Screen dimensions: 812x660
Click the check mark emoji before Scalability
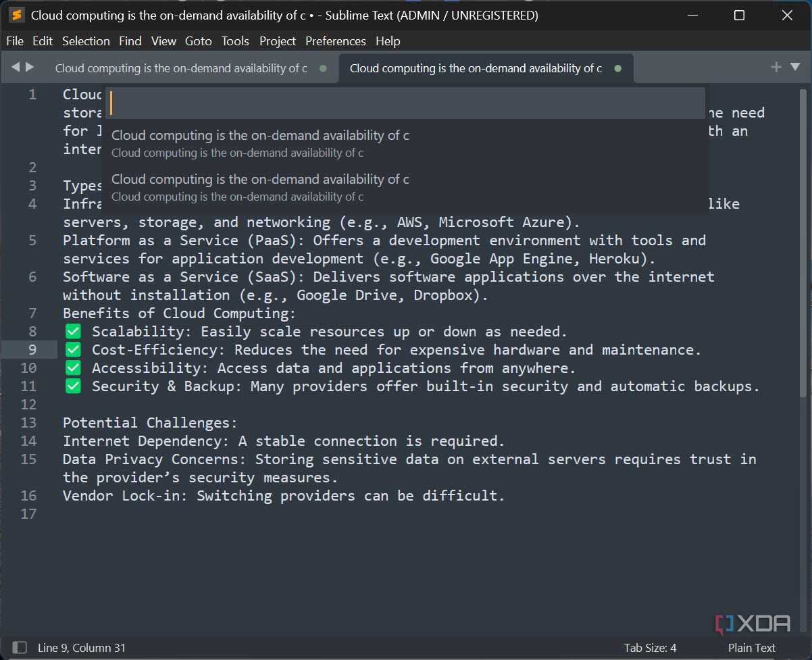point(73,331)
